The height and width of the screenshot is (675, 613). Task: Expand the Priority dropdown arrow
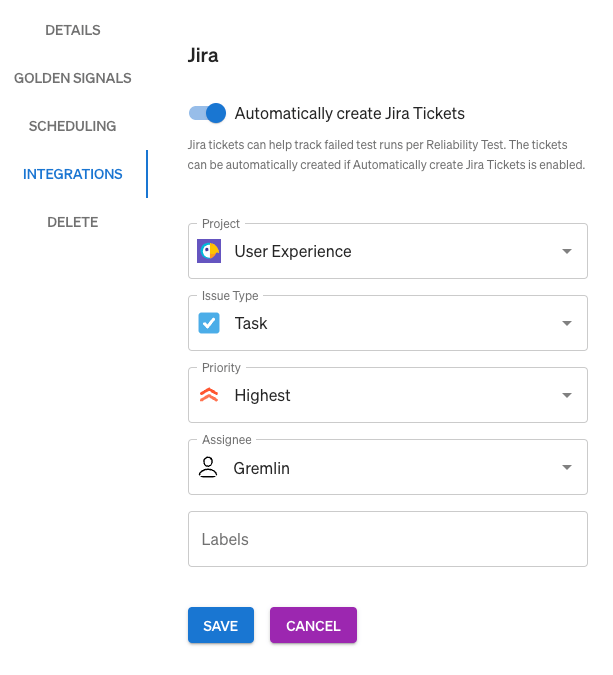pos(567,395)
